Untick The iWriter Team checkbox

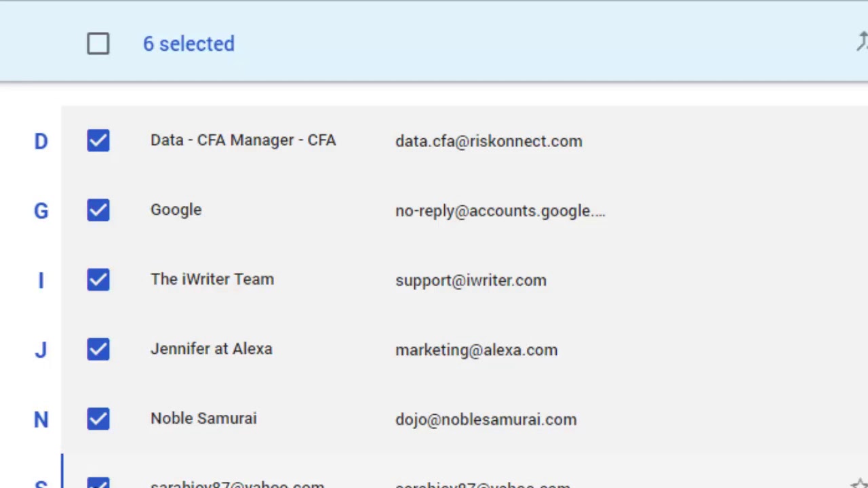pos(98,279)
